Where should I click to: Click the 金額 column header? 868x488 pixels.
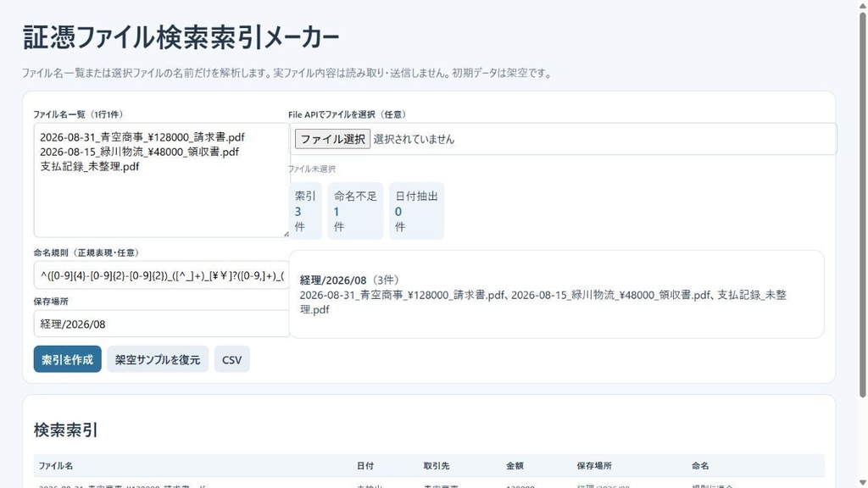[515, 466]
